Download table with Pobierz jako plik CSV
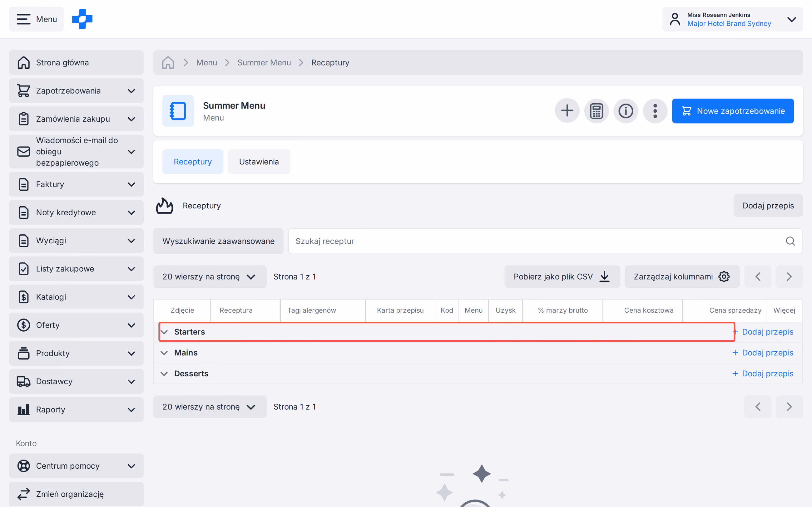Image resolution: width=812 pixels, height=507 pixels. [562, 277]
